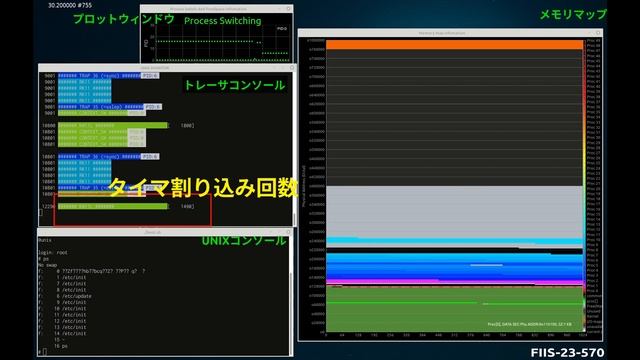This screenshot has width=640, height=360.
Task: Click the orange band in memory map
Action: point(454,44)
